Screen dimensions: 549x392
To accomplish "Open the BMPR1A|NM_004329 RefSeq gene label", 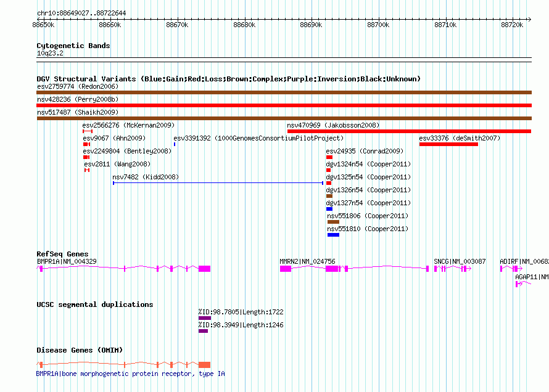I will coord(67,261).
